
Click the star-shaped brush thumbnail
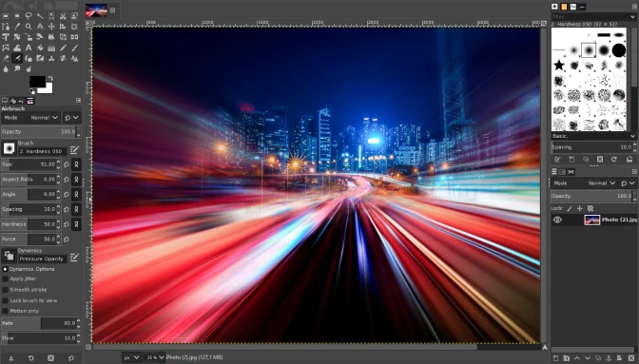tap(559, 65)
